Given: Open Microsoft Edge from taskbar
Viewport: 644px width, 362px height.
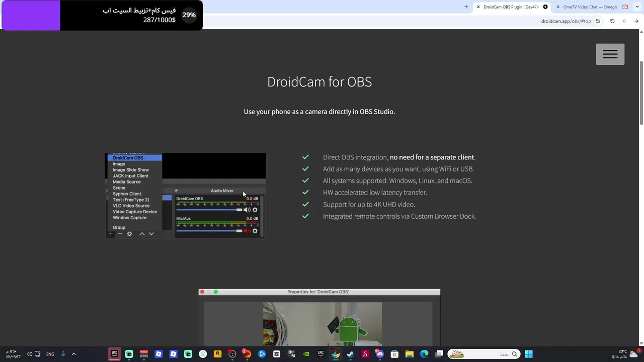Looking at the screenshot, I should coord(424,354).
